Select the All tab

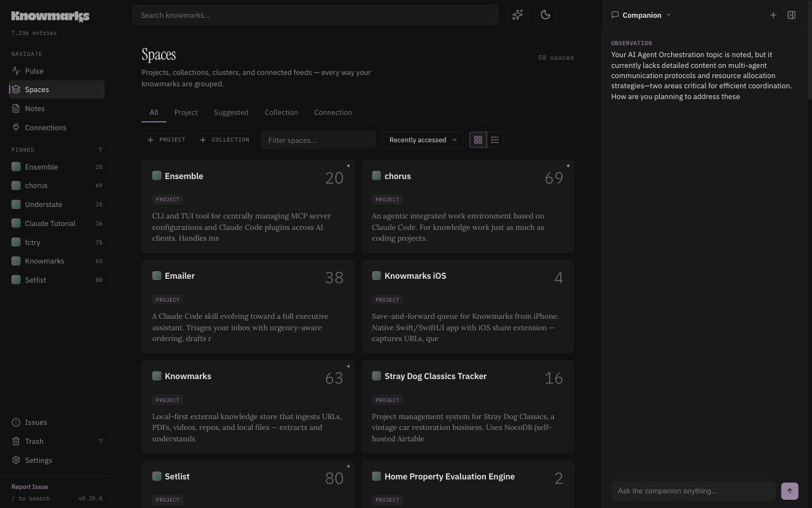point(154,112)
